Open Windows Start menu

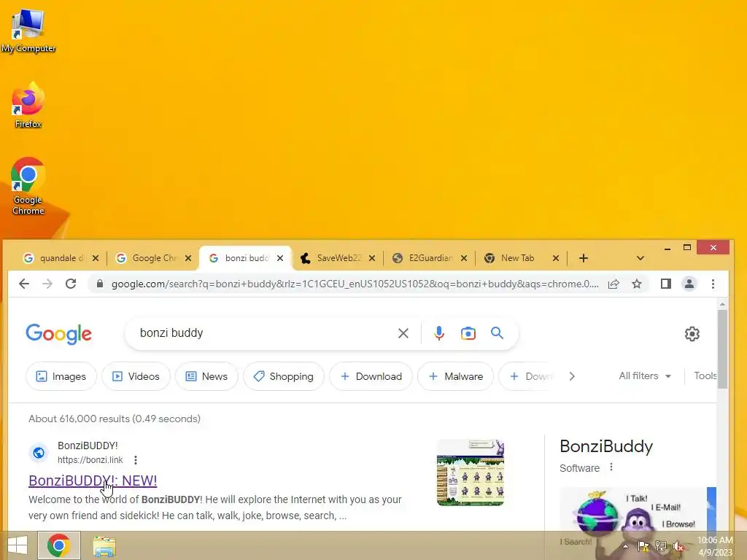18,545
